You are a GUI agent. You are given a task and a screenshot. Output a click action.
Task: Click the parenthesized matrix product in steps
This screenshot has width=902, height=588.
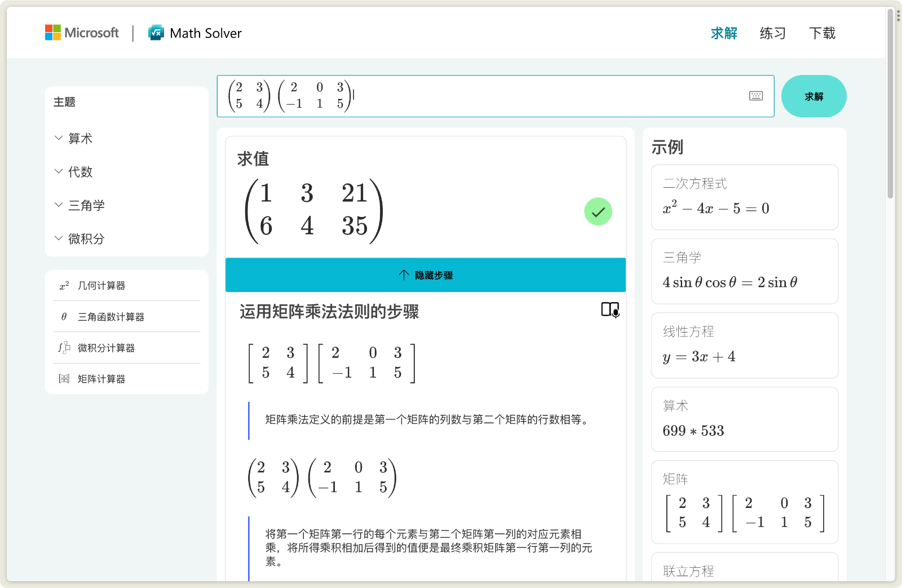pyautogui.click(x=322, y=478)
